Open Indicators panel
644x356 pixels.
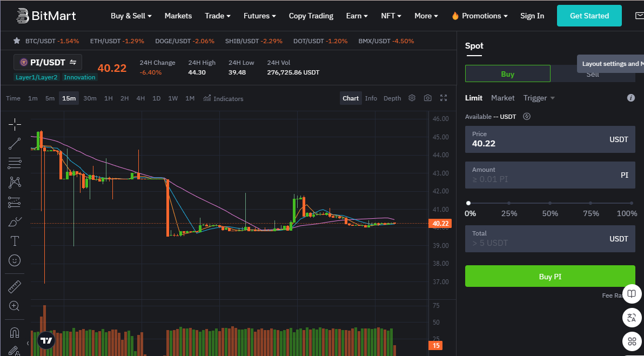pos(223,98)
